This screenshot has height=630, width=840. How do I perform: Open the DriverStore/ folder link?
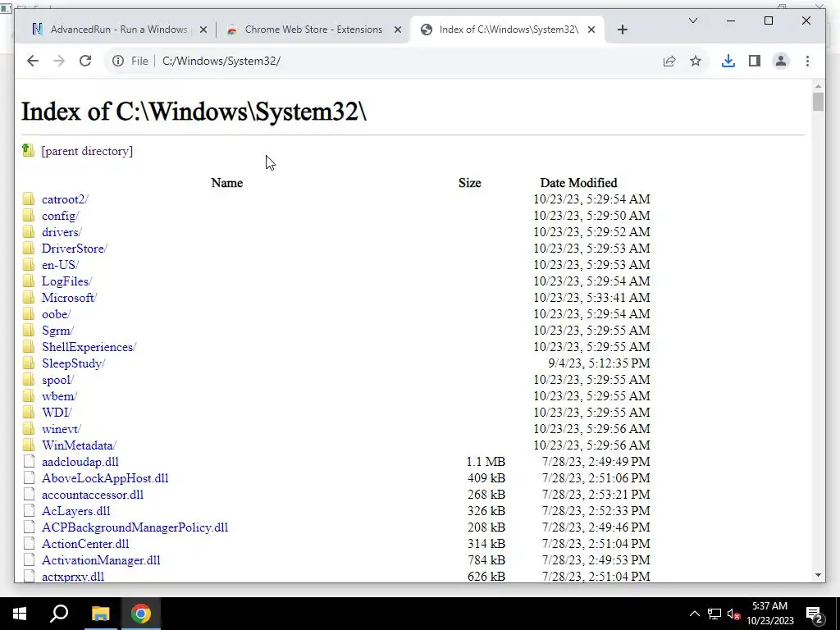tap(75, 249)
